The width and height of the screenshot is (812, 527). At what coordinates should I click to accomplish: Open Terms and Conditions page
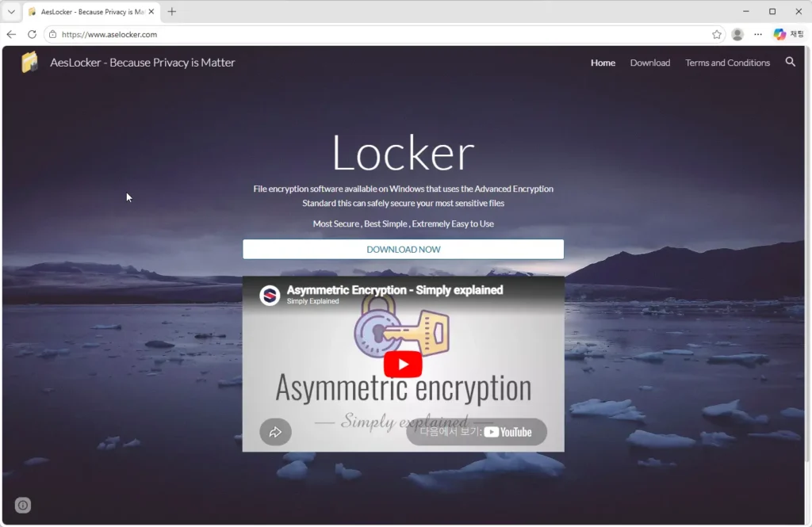[x=727, y=63]
